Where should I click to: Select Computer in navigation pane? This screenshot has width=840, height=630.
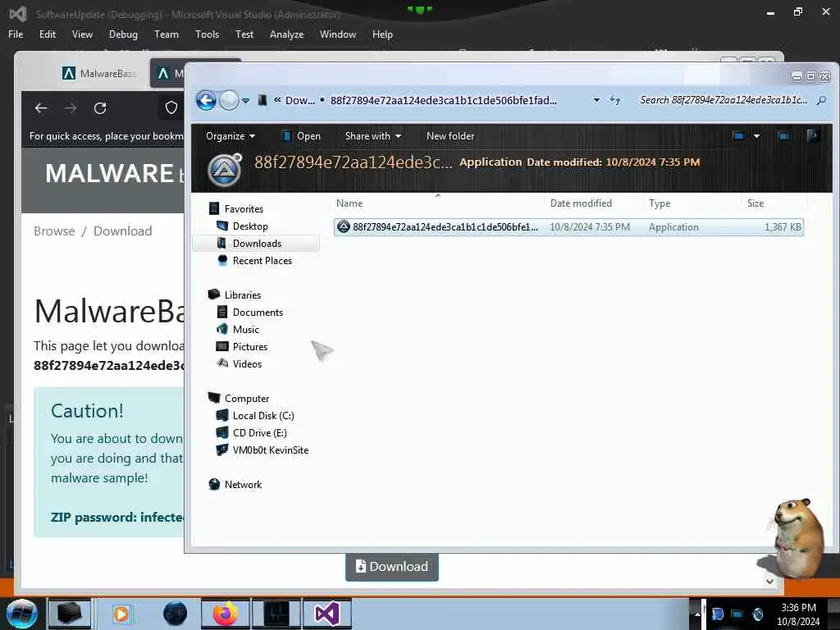point(246,399)
